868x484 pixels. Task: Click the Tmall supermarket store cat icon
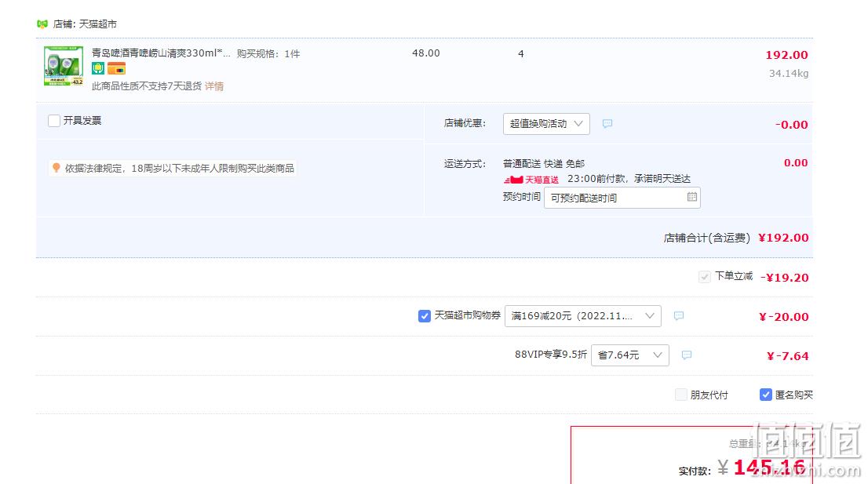42,24
